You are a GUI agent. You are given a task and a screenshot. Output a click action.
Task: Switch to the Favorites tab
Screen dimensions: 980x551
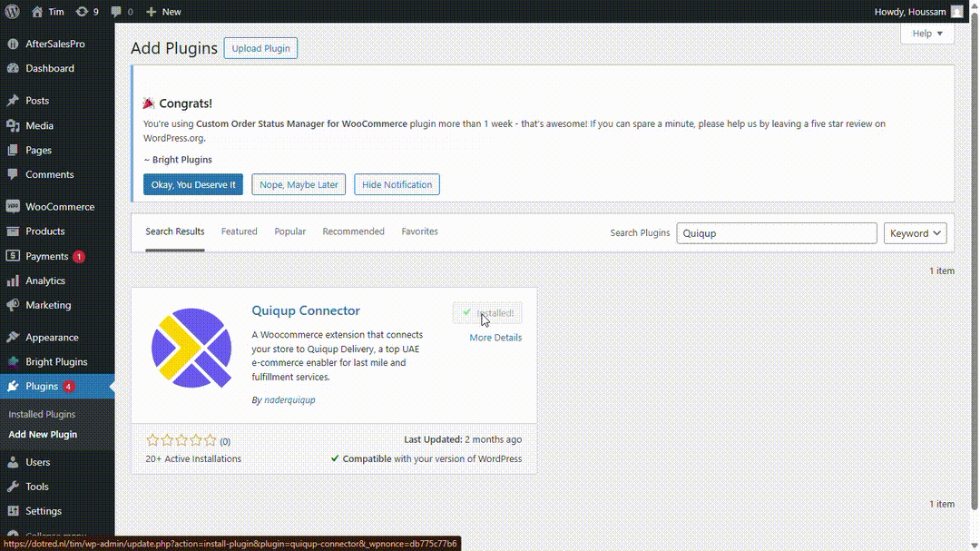click(x=419, y=231)
